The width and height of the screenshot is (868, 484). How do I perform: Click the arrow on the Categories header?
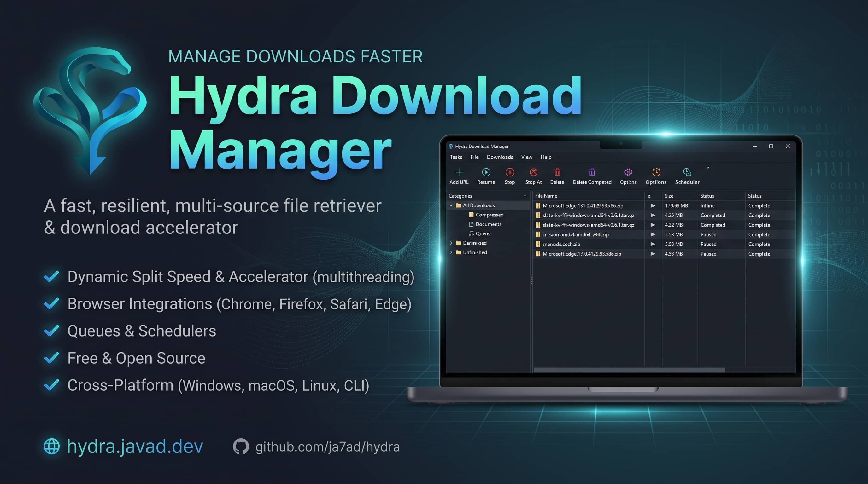click(x=525, y=196)
